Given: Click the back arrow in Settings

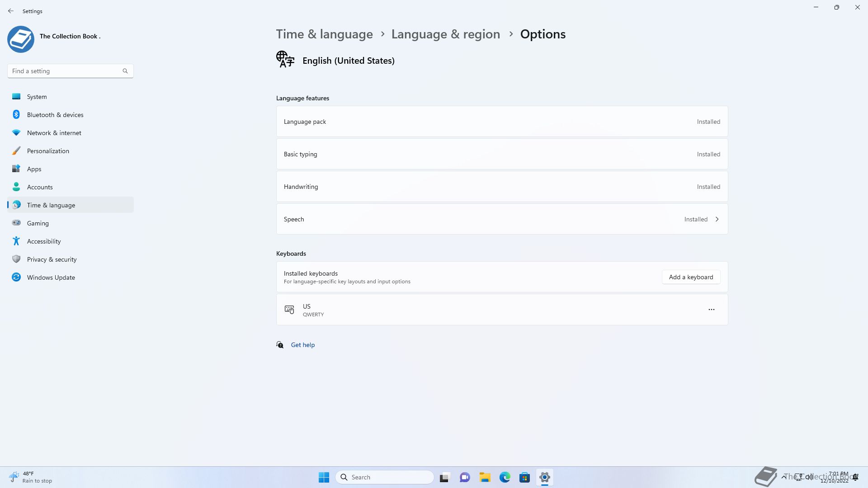Looking at the screenshot, I should click(x=11, y=11).
